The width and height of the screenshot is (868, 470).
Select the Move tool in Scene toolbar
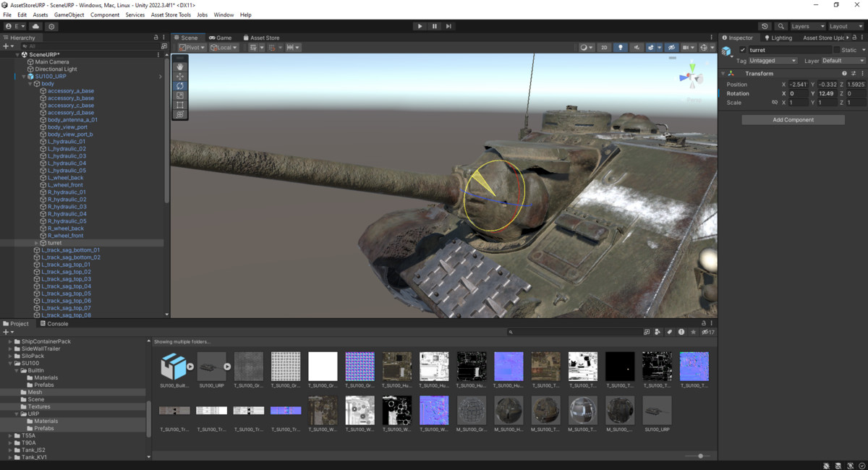click(180, 76)
